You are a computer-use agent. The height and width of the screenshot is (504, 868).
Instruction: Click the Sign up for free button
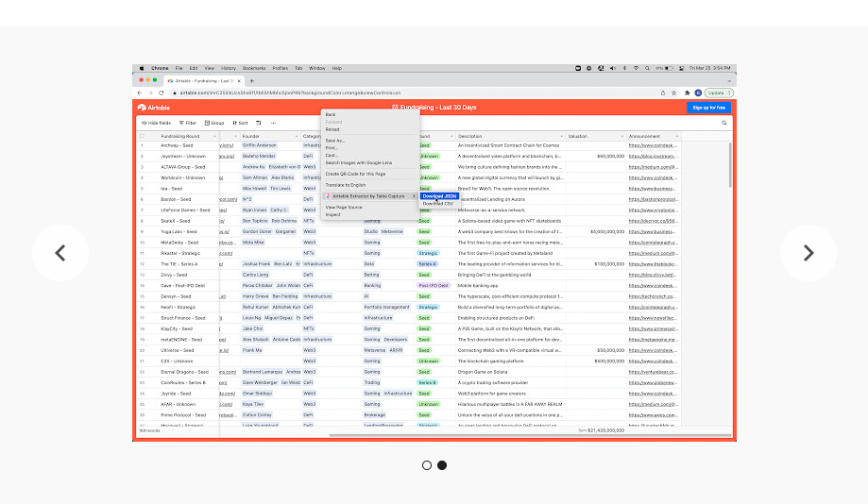pos(708,108)
